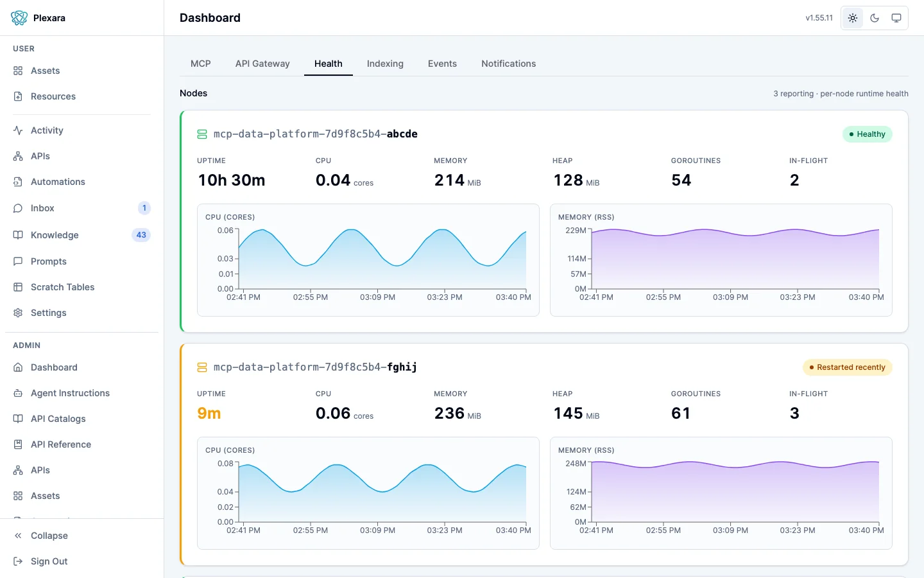Screen dimensions: 924x578
Task: Sign Out of Plexara
Action: click(x=81, y=561)
